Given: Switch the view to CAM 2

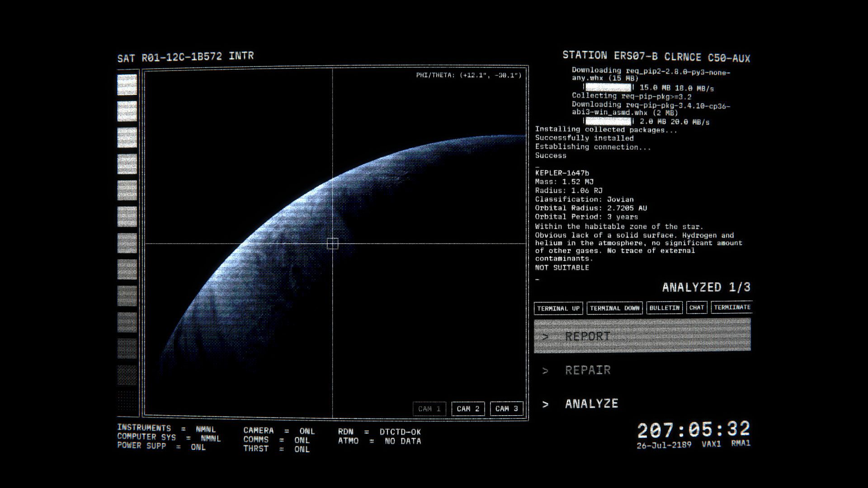Looking at the screenshot, I should pos(468,409).
